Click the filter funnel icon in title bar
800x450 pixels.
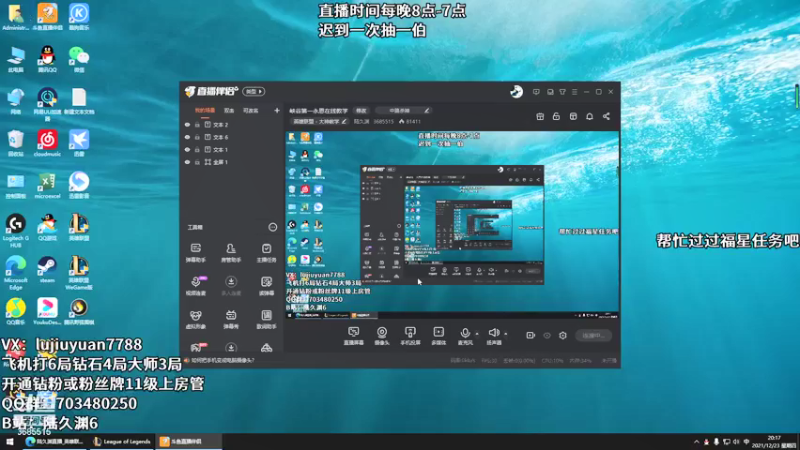pyautogui.click(x=562, y=92)
